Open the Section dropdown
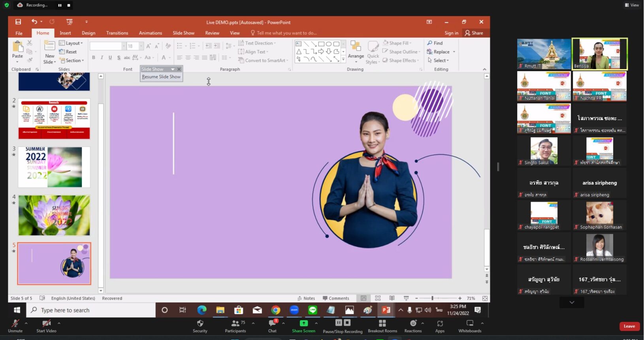644x340 pixels. coord(72,60)
